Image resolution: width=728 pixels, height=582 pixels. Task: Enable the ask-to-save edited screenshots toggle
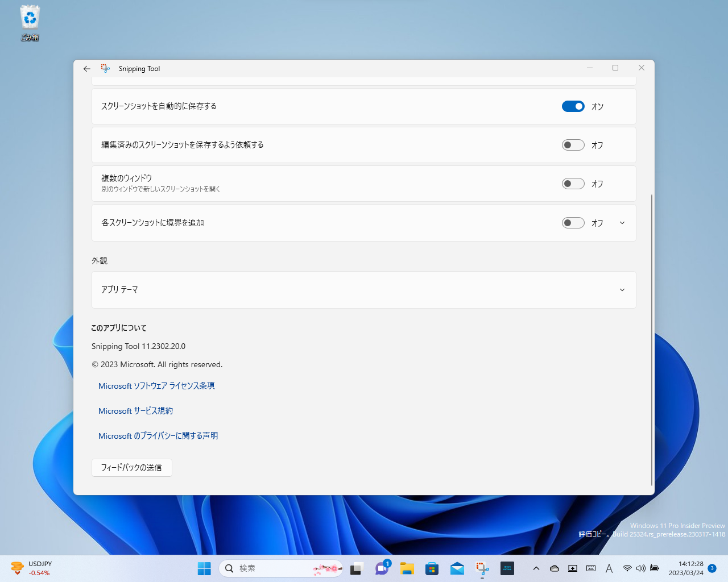pyautogui.click(x=573, y=145)
